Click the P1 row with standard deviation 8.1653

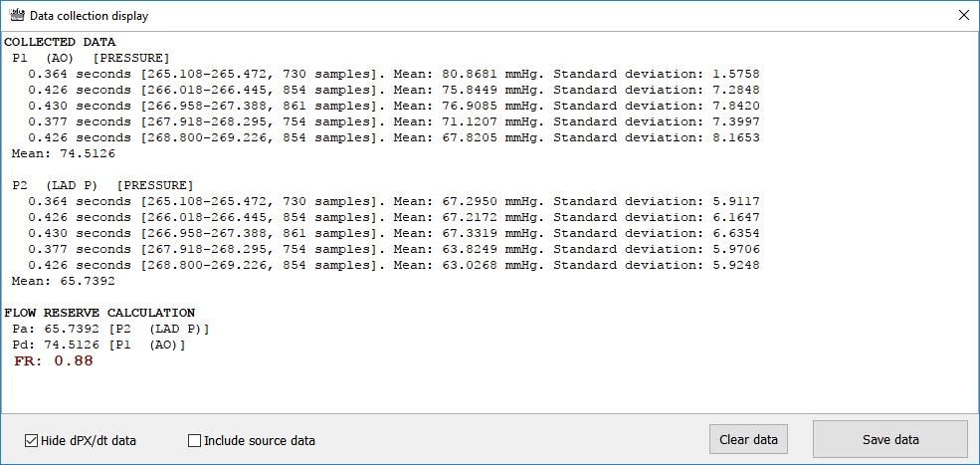394,137
